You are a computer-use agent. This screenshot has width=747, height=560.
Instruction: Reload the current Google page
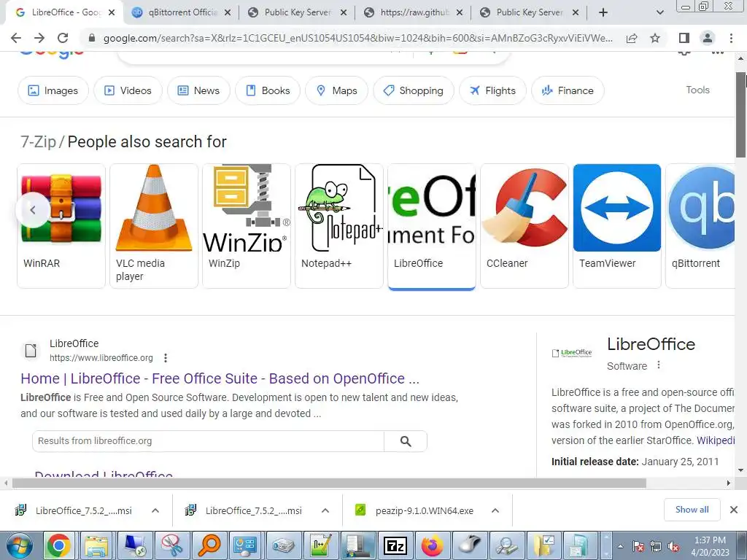[x=63, y=38]
